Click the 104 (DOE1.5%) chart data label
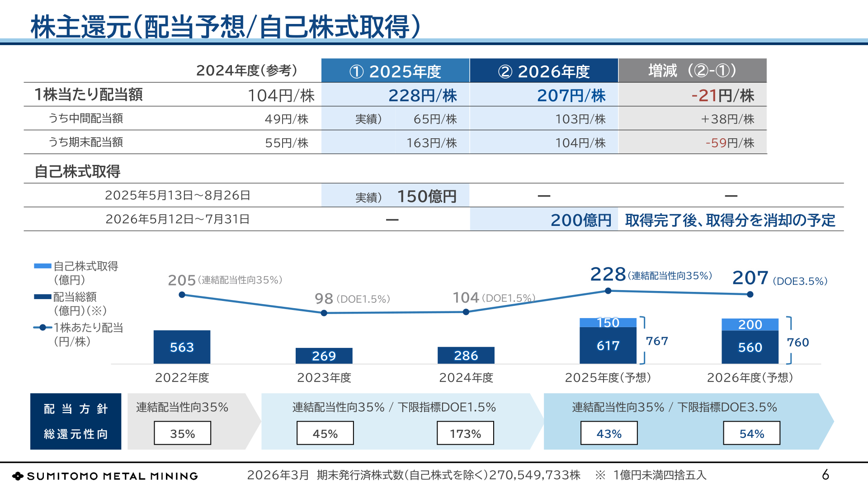The height and width of the screenshot is (488, 868). coord(494,298)
